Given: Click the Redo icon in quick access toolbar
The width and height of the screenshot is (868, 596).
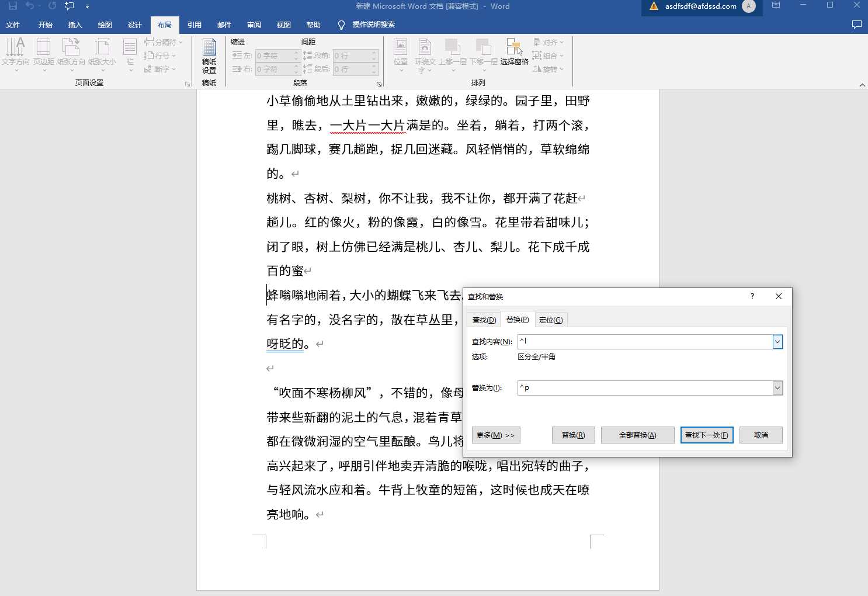Looking at the screenshot, I should (x=52, y=6).
